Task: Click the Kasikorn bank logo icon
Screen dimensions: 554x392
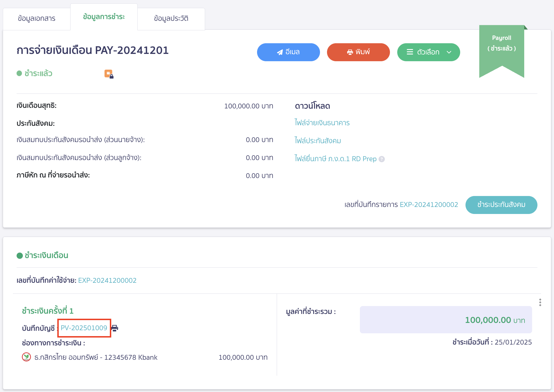Action: [26, 357]
